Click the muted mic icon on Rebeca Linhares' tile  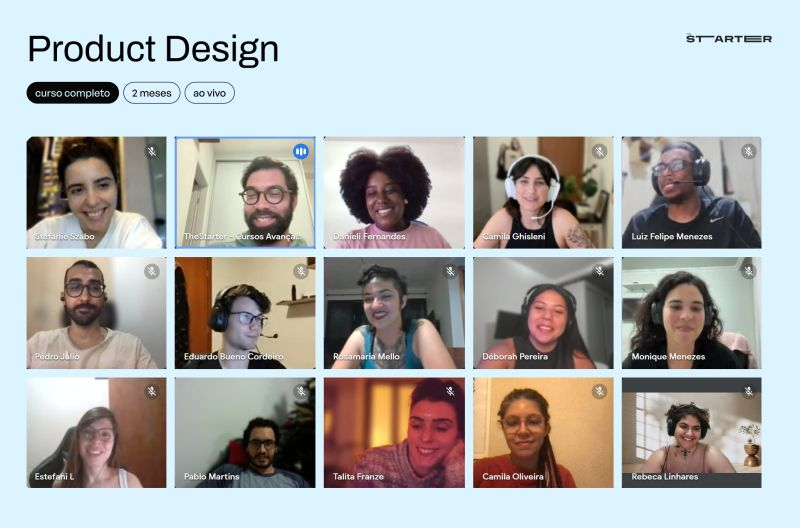748,391
